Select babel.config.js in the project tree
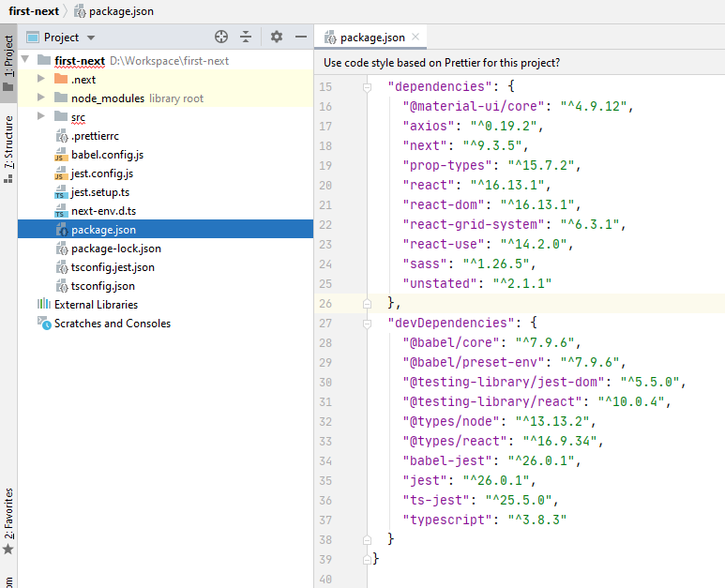This screenshot has width=725, height=588. (107, 155)
